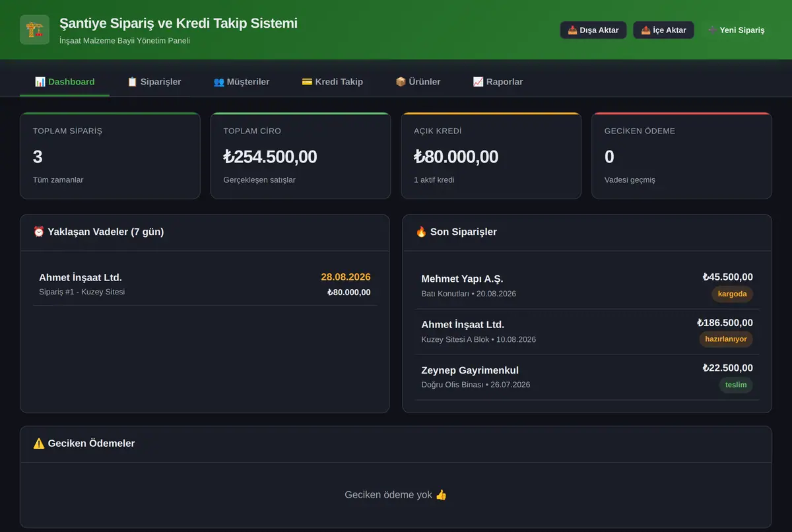Click the credit card icon on Kredi Takip
792x532 pixels.
pos(307,82)
